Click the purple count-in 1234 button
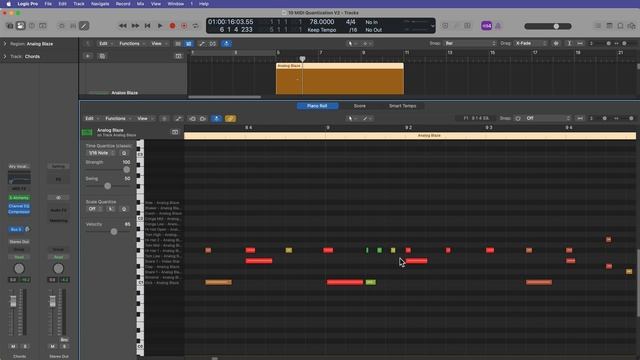Screen dimensions: 640x360 487,26
